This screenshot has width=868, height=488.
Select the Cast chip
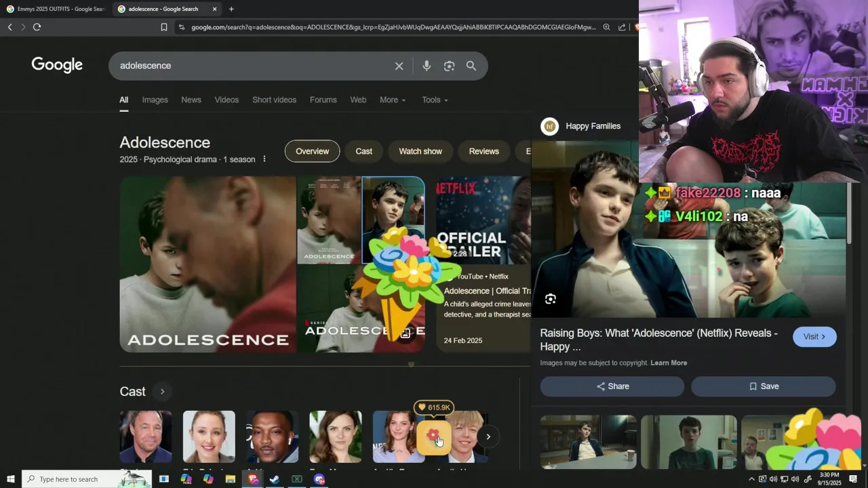tap(363, 151)
